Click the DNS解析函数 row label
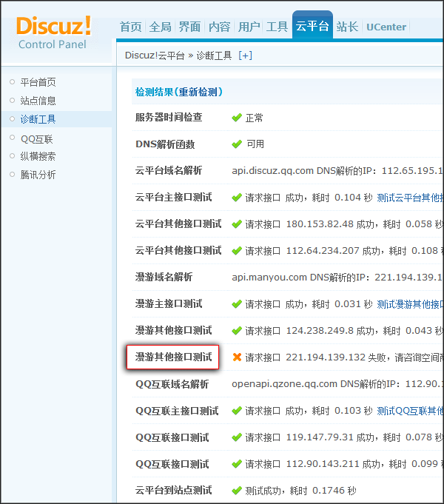 165,144
